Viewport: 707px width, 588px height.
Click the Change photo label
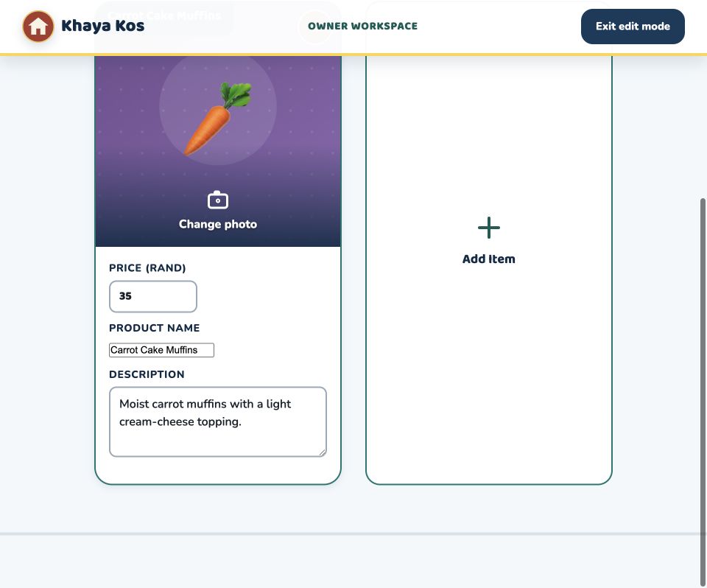[x=218, y=224]
